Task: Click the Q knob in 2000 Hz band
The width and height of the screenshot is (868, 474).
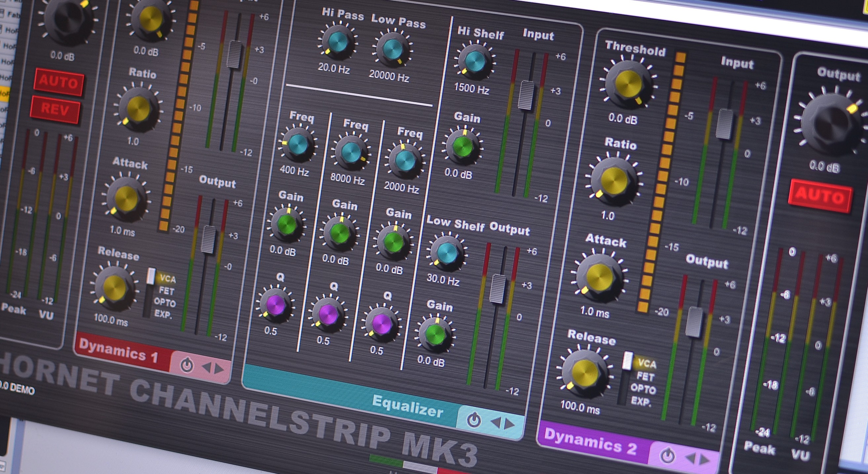Action: 382,323
